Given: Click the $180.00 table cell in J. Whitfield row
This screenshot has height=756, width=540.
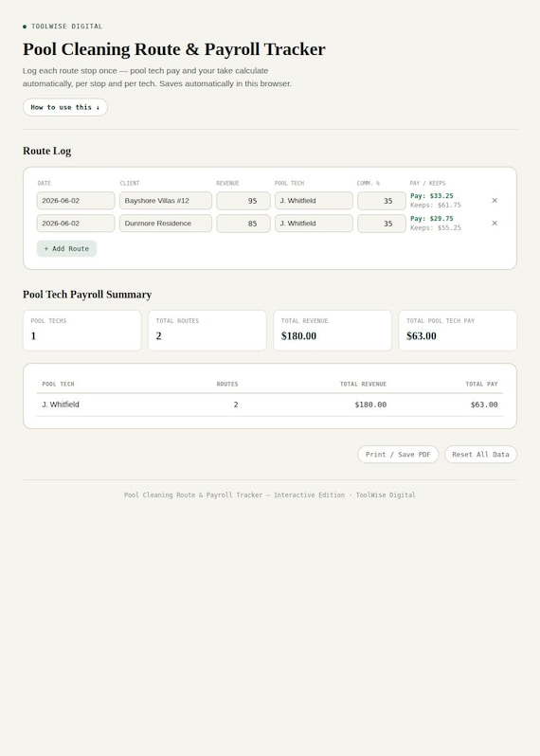Looking at the screenshot, I should pos(370,405).
